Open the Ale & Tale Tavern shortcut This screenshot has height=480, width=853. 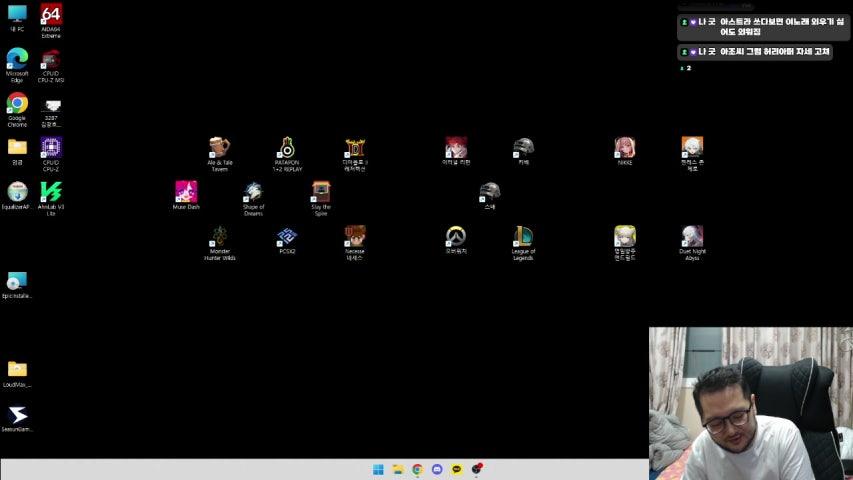click(219, 148)
